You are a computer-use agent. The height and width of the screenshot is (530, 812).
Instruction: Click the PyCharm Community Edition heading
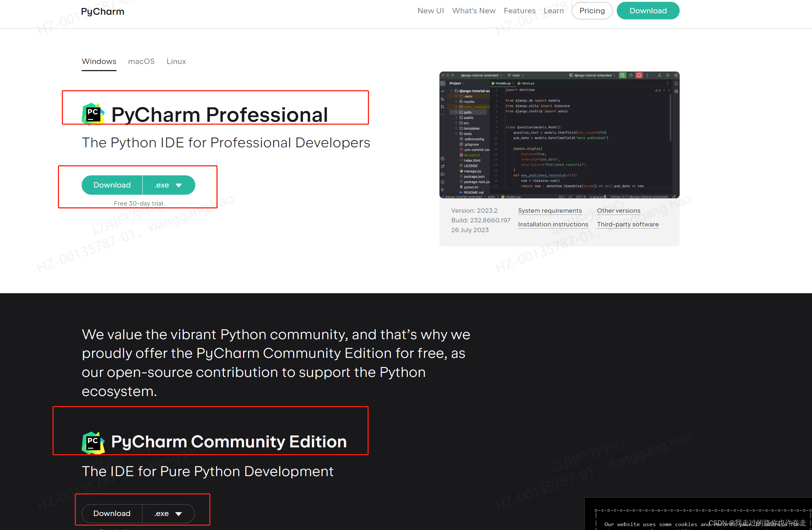coord(229,442)
